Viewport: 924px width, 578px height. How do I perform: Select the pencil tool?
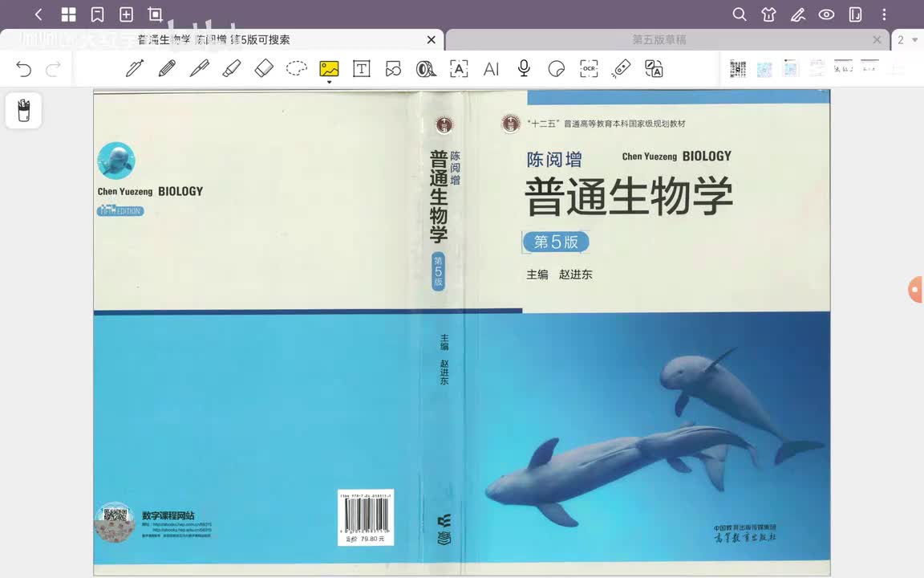[x=168, y=68]
